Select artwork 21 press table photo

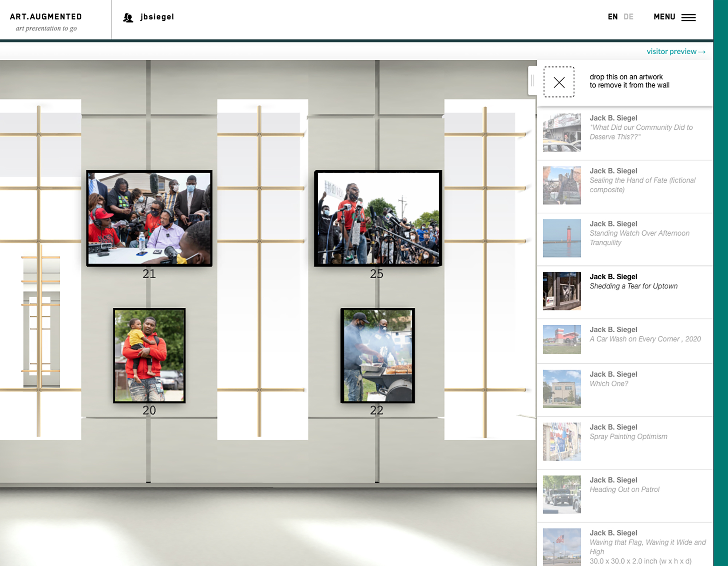149,218
